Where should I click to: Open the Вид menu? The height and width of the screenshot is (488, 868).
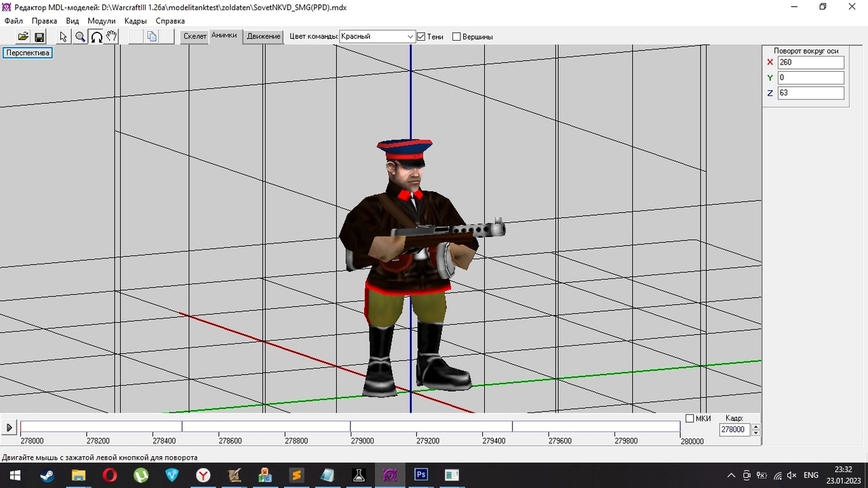click(73, 21)
